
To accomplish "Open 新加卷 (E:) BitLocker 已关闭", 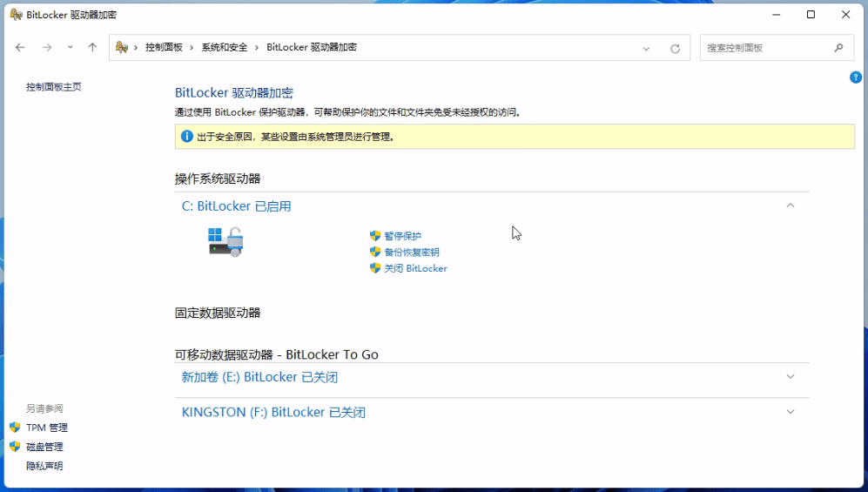I will click(x=259, y=377).
